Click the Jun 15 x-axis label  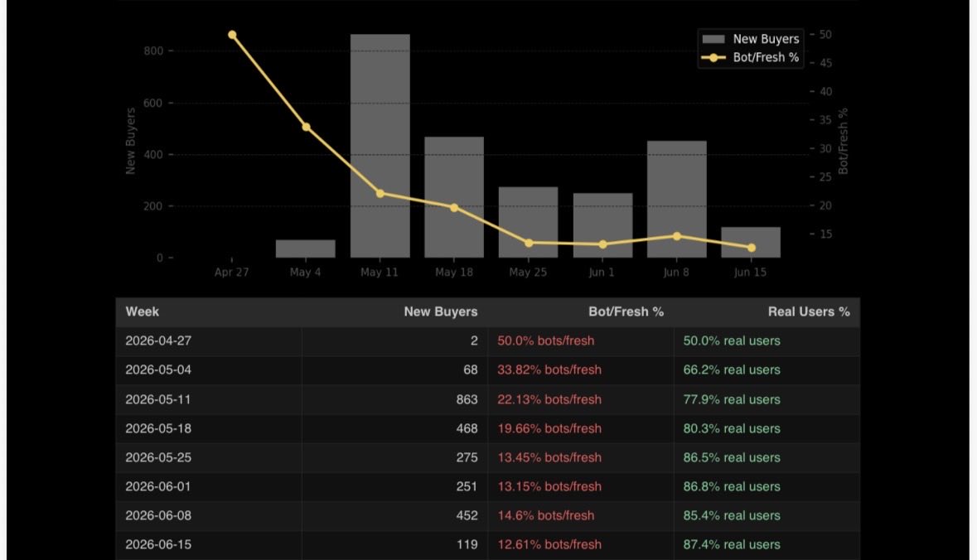(750, 273)
